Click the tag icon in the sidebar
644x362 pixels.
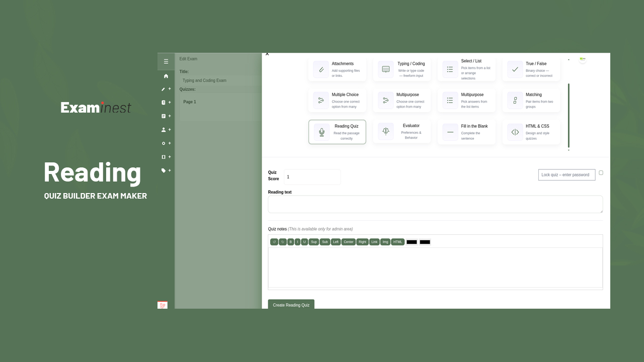coord(163,170)
